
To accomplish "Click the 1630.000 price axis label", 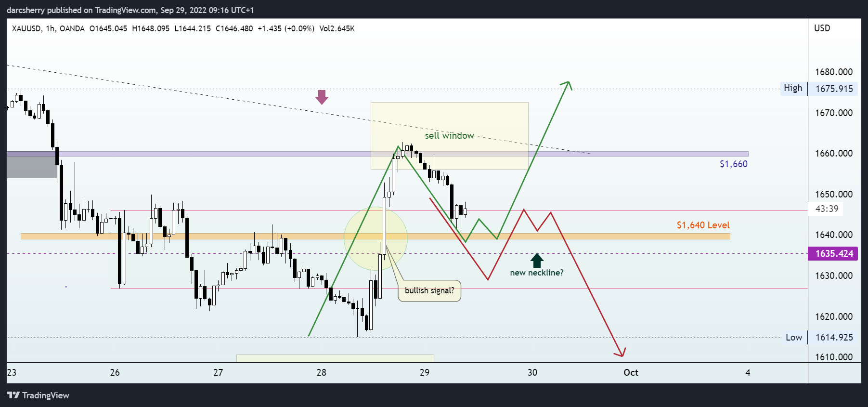I will 834,276.
